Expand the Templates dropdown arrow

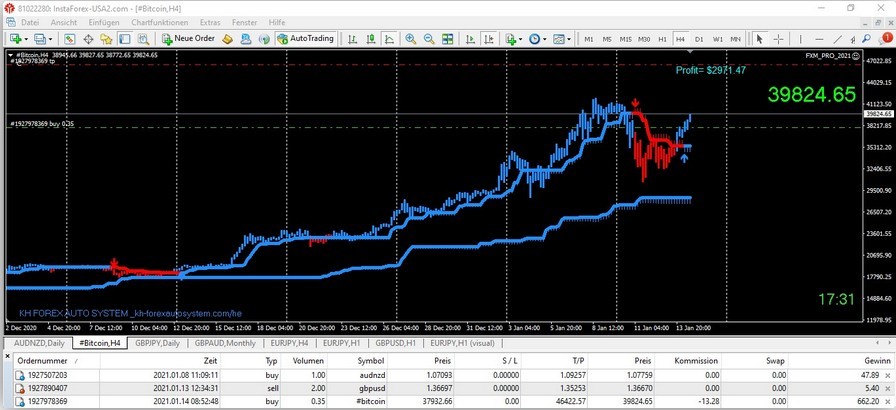tap(569, 39)
